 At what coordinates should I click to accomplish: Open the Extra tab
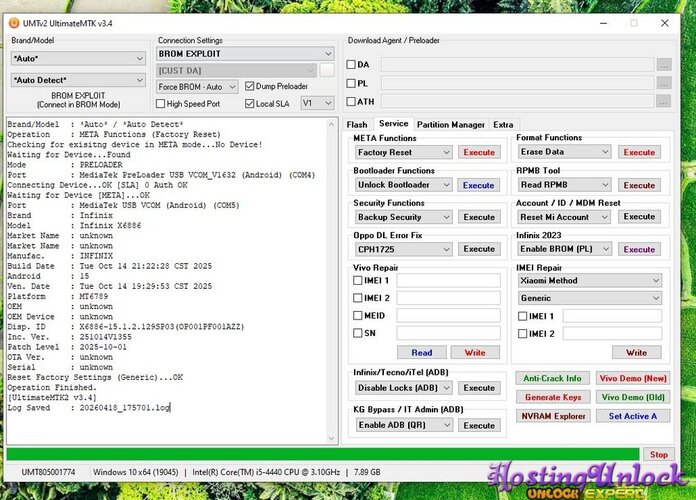coord(503,125)
